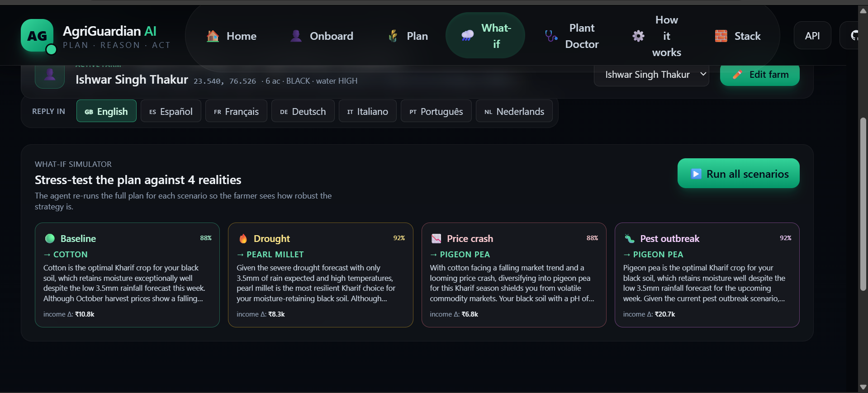Viewport: 868px width, 393px height.
Task: Go to the Stack tab
Action: [x=738, y=36]
